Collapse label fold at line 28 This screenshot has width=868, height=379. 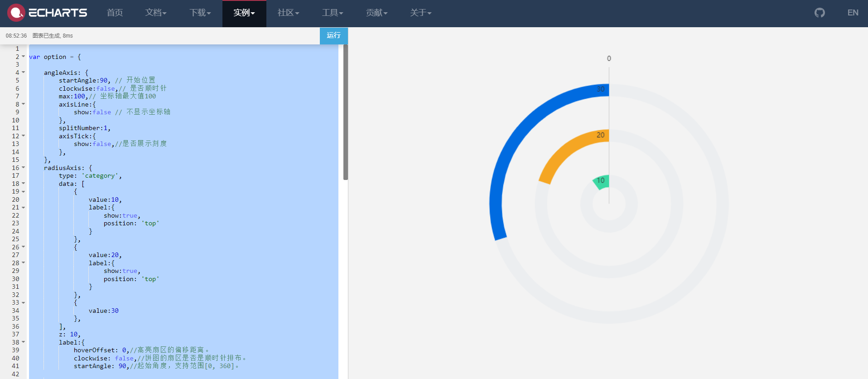(24, 263)
